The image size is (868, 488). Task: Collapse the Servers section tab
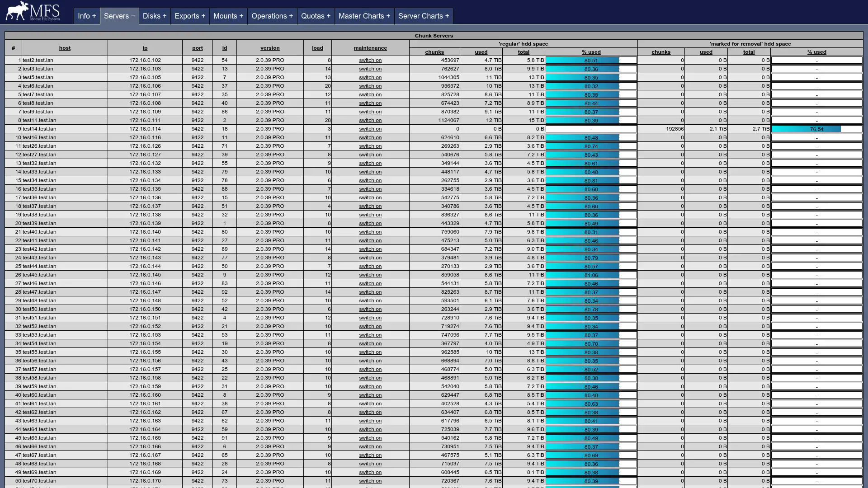coord(119,16)
